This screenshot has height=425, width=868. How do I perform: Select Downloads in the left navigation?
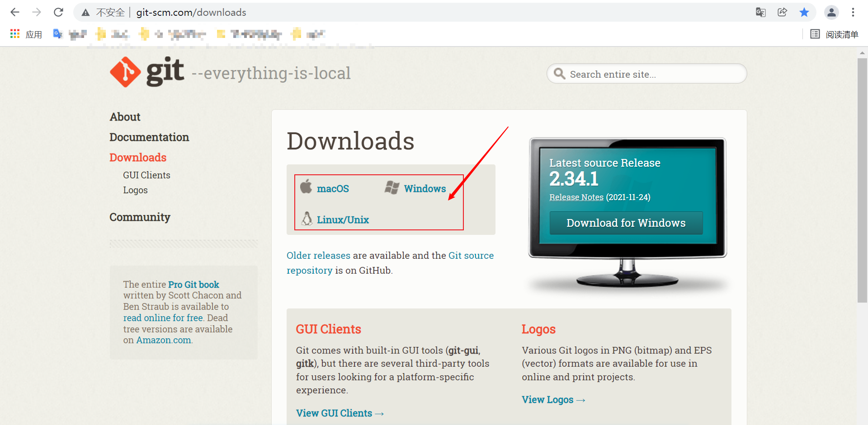138,158
